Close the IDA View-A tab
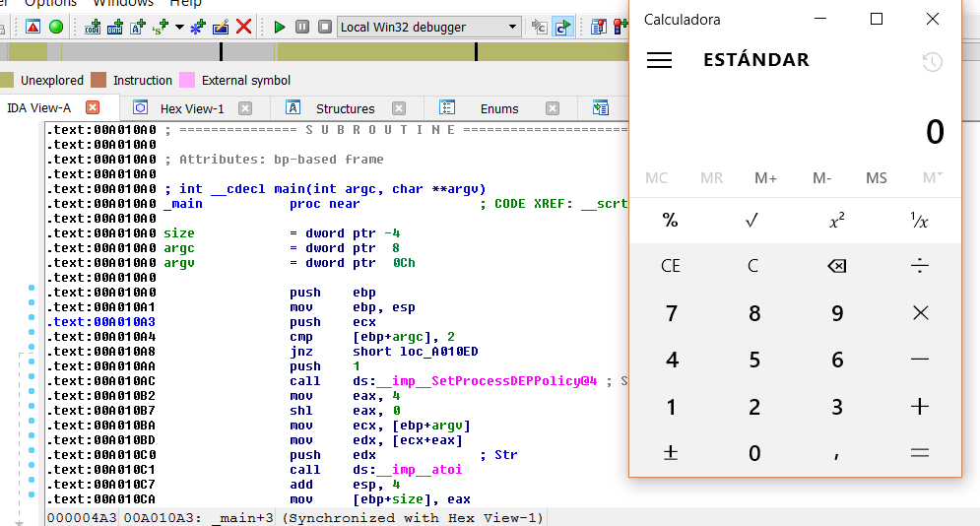The height and width of the screenshot is (526, 980). coord(93,107)
